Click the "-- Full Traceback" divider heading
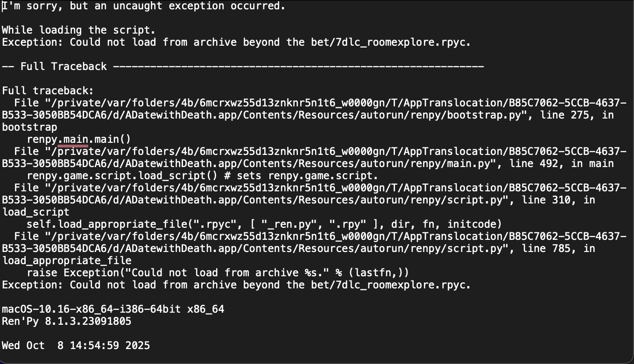Screen dimensions: 634x364 pos(54,67)
